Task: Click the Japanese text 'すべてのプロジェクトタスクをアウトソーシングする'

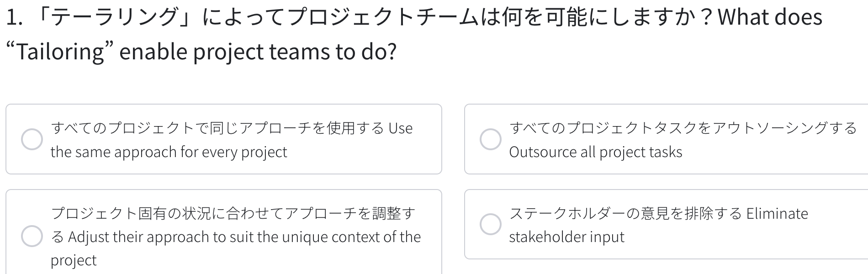Action: [683, 128]
